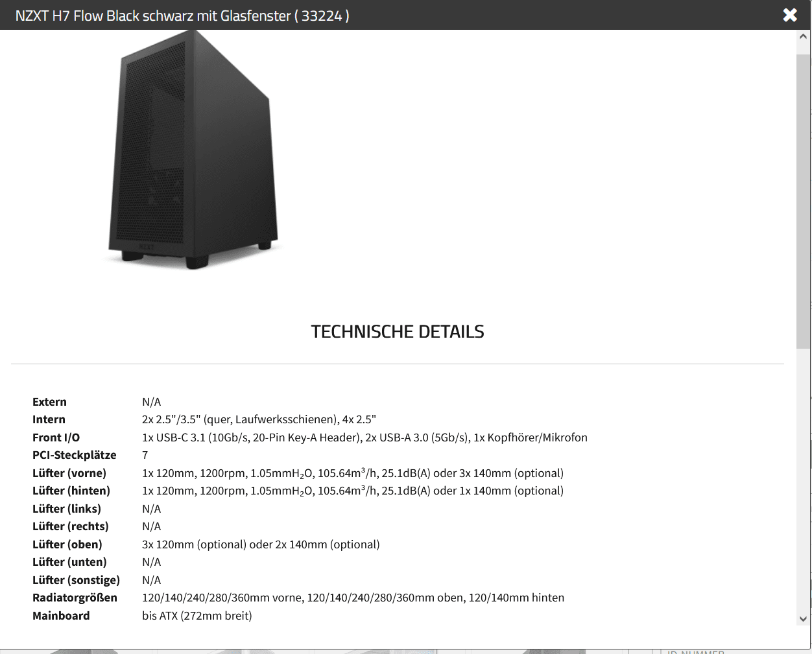Click the 'N/A' value in the Lüfter (unten) row
Screen dimensions: 812x654
(x=151, y=562)
